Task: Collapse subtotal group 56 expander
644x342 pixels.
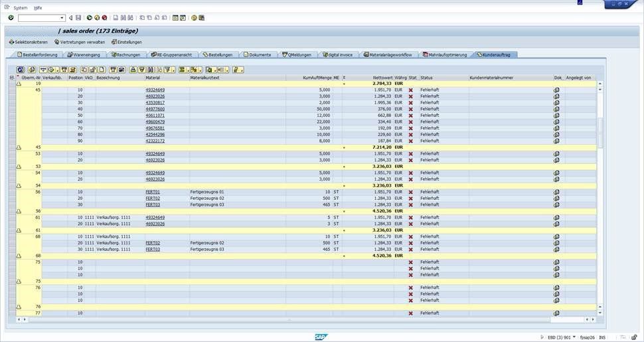Action: tap(19, 211)
